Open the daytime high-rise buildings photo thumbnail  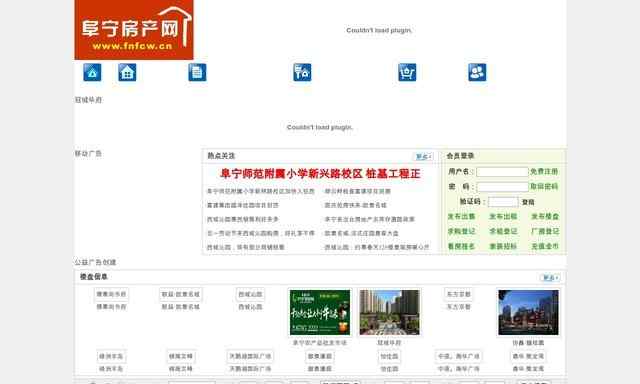(x=389, y=312)
